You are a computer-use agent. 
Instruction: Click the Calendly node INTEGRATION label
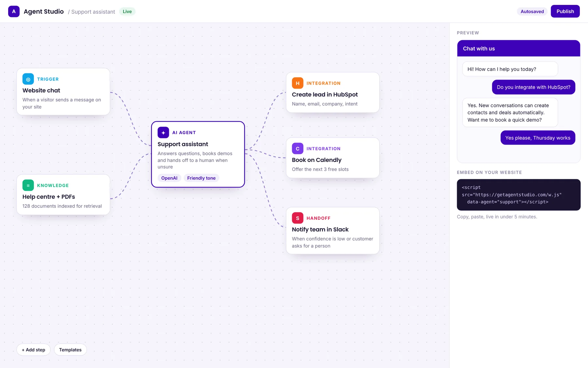point(323,149)
